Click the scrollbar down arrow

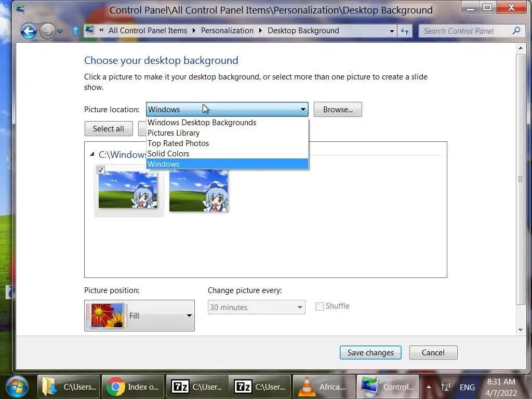(x=521, y=330)
